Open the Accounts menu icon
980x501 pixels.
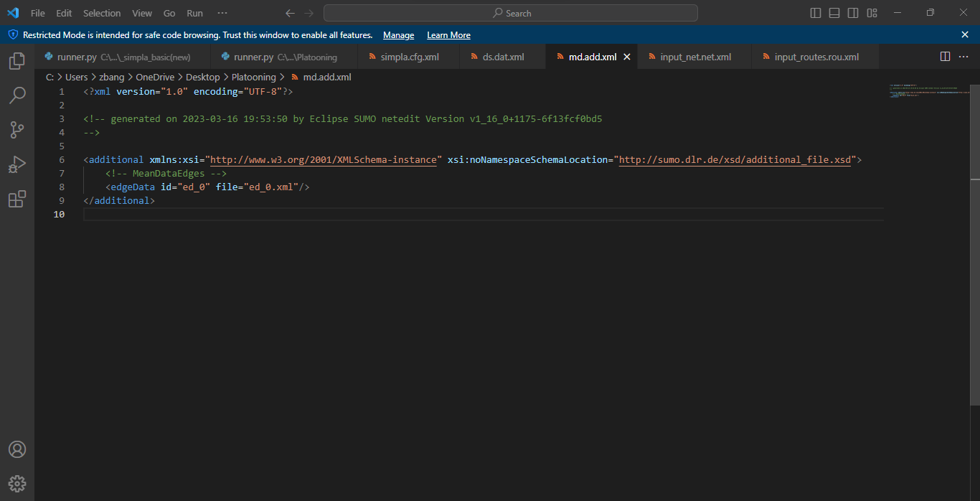coord(17,449)
